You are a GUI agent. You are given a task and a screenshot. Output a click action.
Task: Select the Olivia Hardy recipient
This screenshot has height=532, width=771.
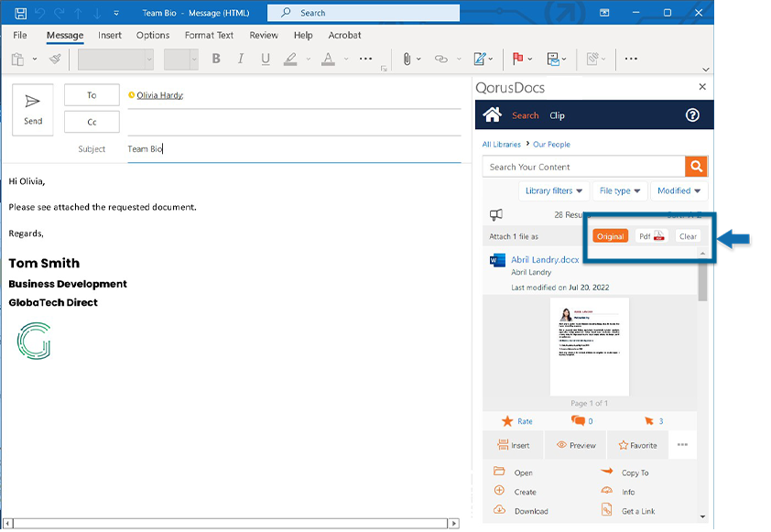click(160, 95)
